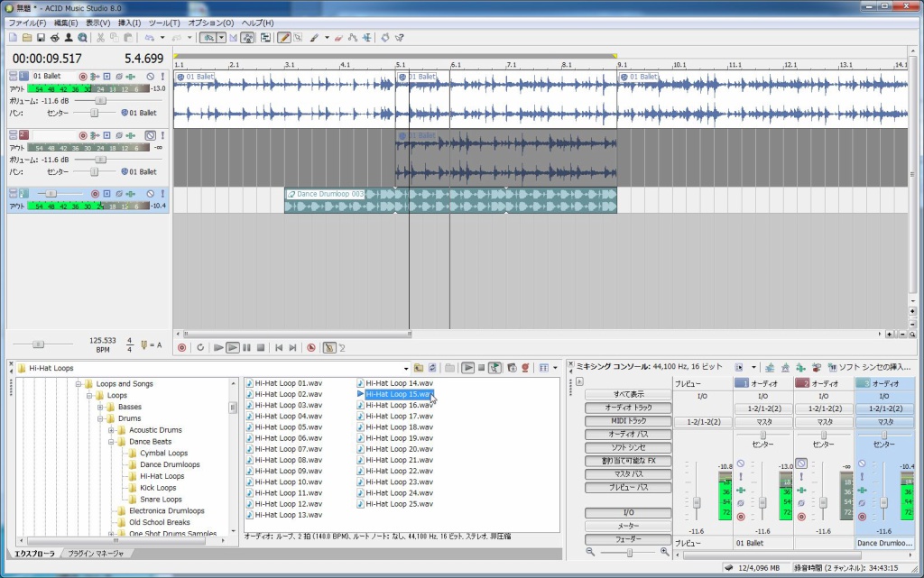Viewport: 924px width, 578px height.
Task: Click the What's This help icon
Action: pyautogui.click(x=400, y=38)
